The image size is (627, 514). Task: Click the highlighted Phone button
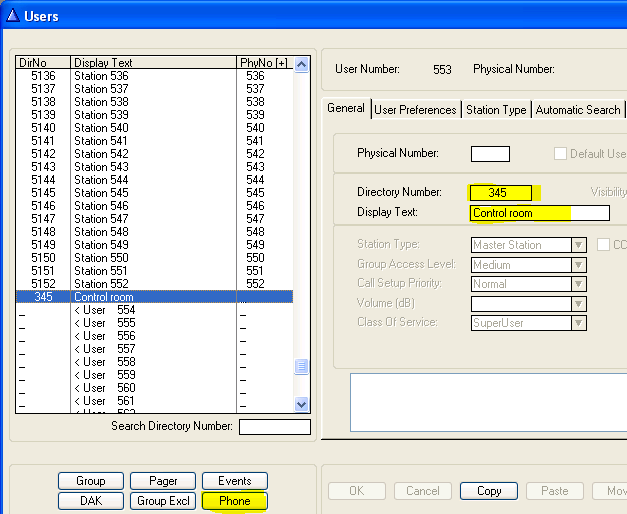point(235,501)
